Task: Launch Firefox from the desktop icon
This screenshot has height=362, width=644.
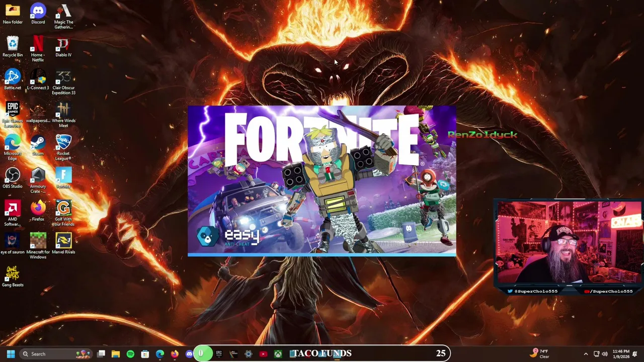Action: tap(38, 211)
